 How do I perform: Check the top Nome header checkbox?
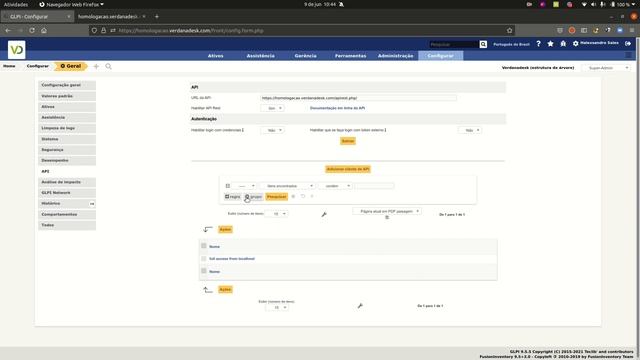click(x=204, y=246)
